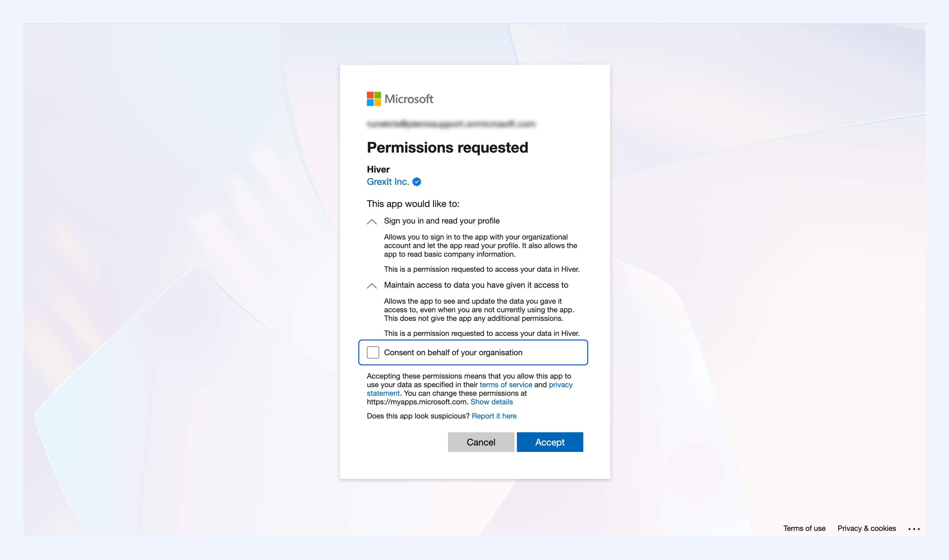Open the GrexIt Inc. publisher link
949x560 pixels.
[388, 181]
